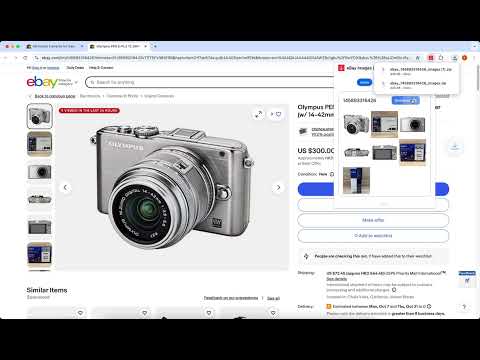Image resolution: width=480 pixels, height=360 pixels.
Task: Select extension thumbnail of camera box on table
Action: (384, 124)
